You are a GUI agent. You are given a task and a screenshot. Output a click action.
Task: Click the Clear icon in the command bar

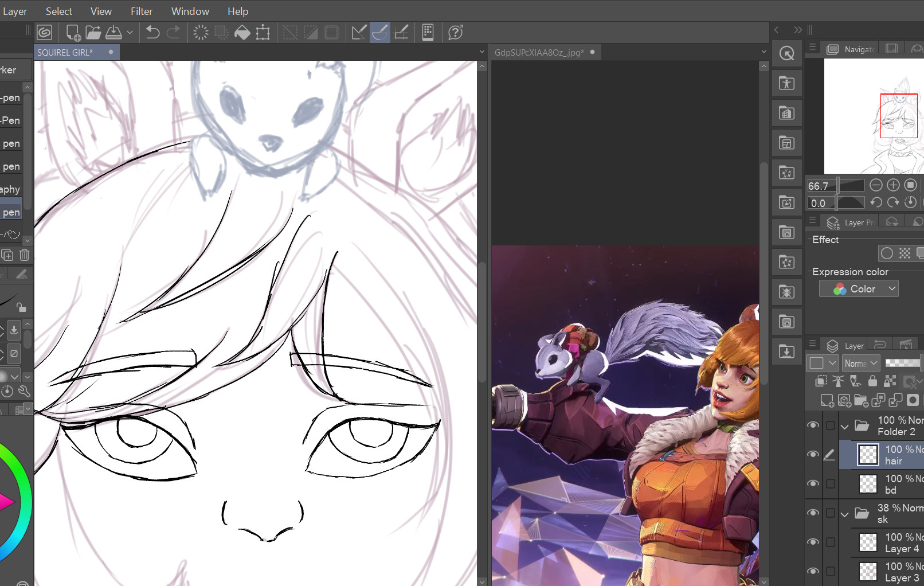[201, 33]
